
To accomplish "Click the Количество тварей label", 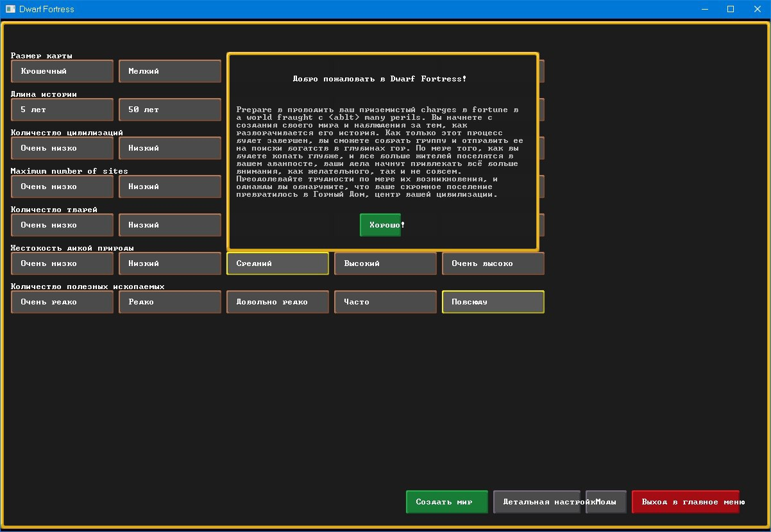I will point(54,210).
